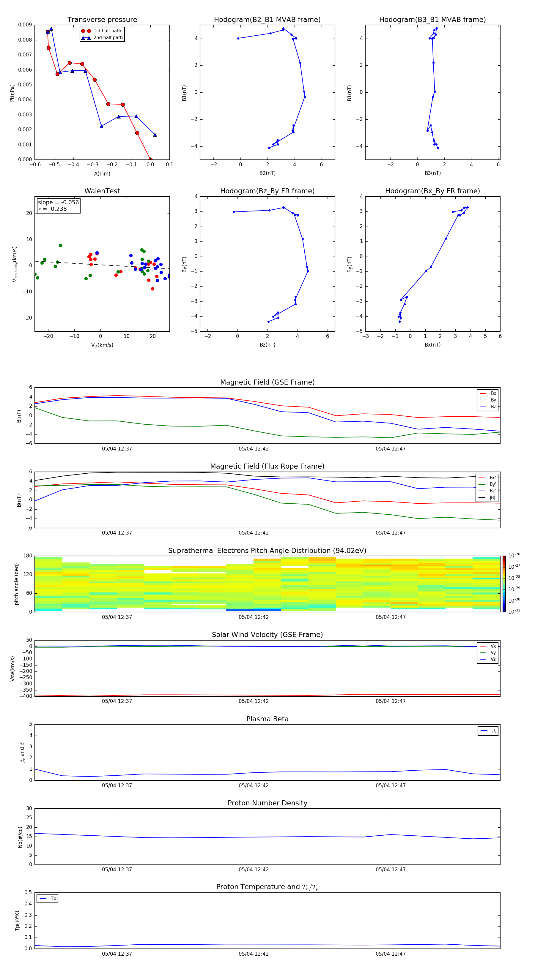
Task: Click the 'B2(nT)' x-axis label
Action: coord(267,173)
